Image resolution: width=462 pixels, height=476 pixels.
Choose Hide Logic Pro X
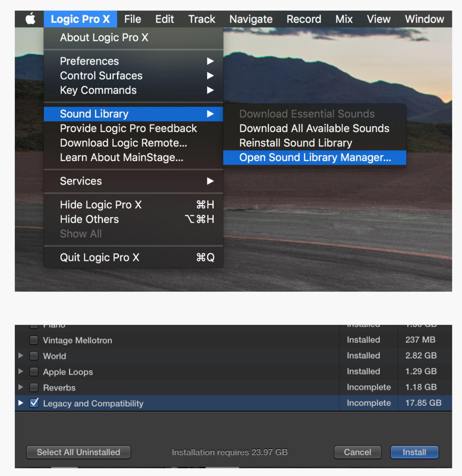133,205
